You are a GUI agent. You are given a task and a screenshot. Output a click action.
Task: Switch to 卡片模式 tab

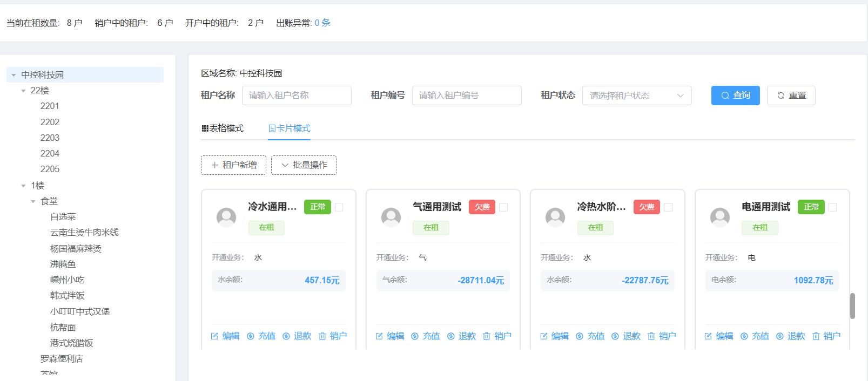pos(289,128)
